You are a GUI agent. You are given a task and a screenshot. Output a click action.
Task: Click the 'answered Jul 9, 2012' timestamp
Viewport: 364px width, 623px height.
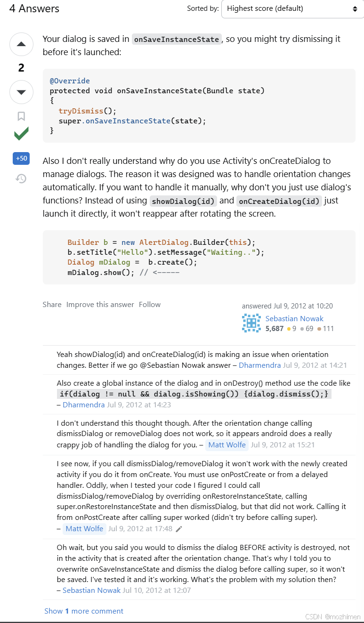tap(288, 306)
